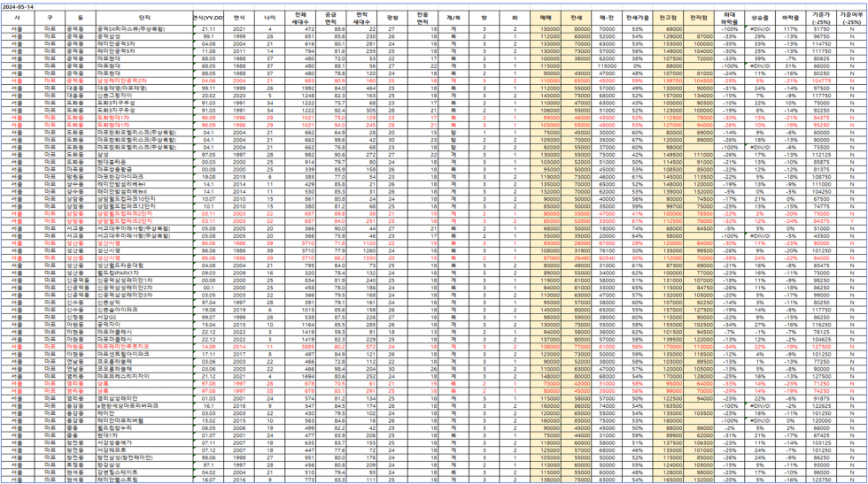The width and height of the screenshot is (868, 484).
Task: Click the 평형 column header
Action: pos(392,18)
